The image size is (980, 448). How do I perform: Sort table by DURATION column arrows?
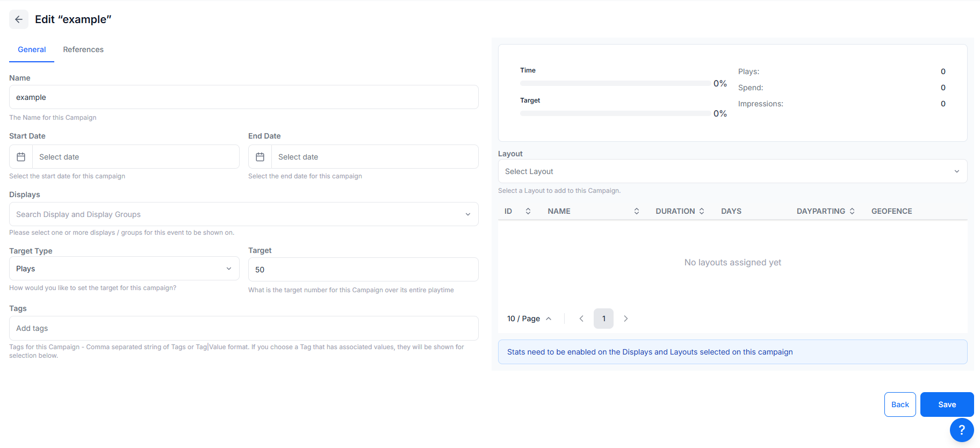click(x=702, y=211)
